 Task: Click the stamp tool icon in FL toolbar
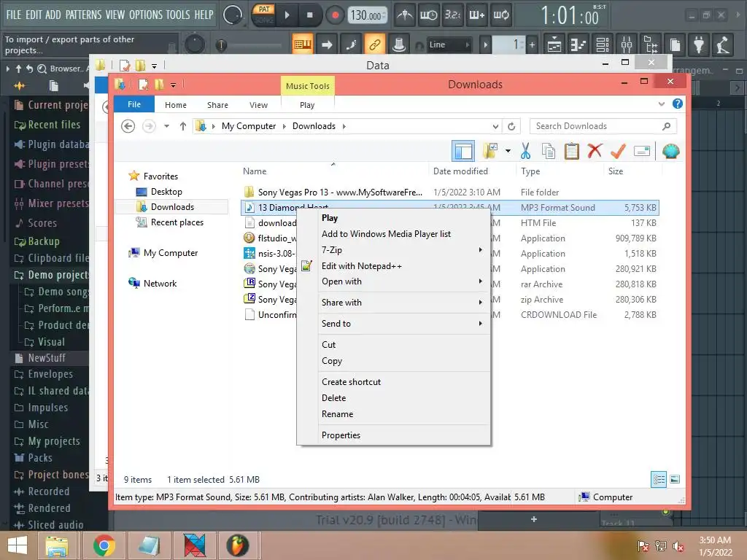[x=399, y=44]
